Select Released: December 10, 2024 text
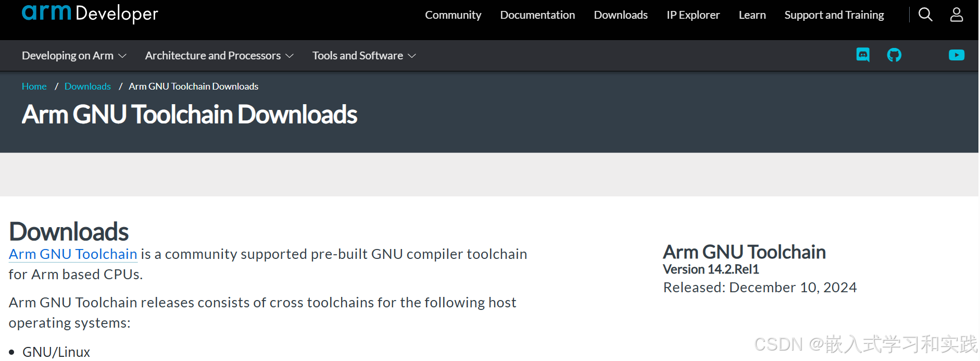This screenshot has width=980, height=361. coord(760,288)
